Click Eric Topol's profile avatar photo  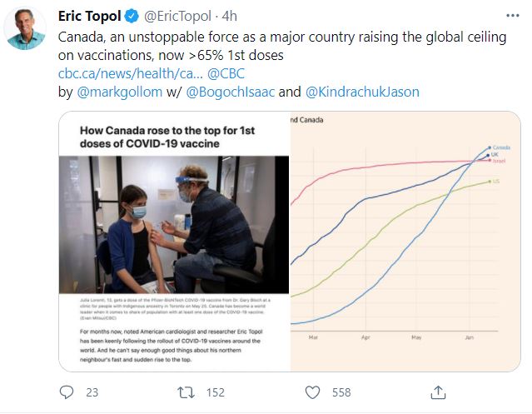(x=25, y=28)
